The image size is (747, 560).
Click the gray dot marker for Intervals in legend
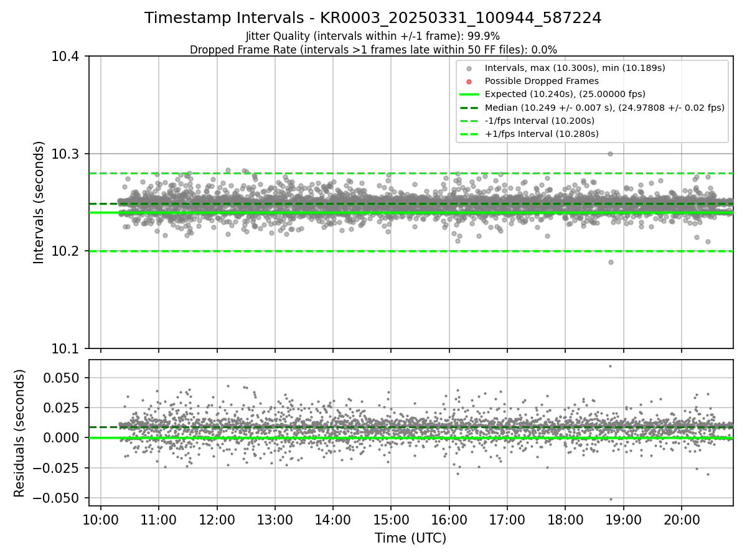tap(469, 68)
